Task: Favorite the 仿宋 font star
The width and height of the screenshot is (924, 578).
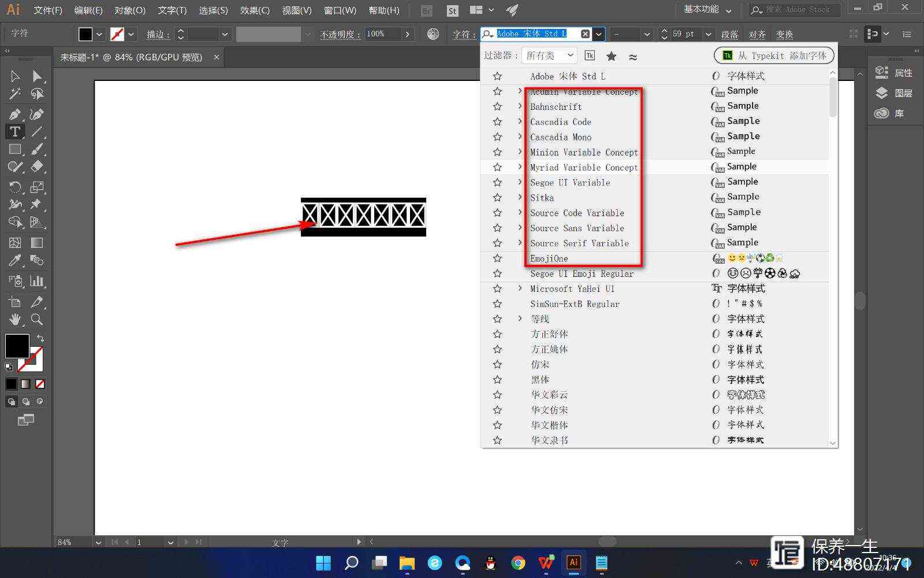Action: click(497, 364)
